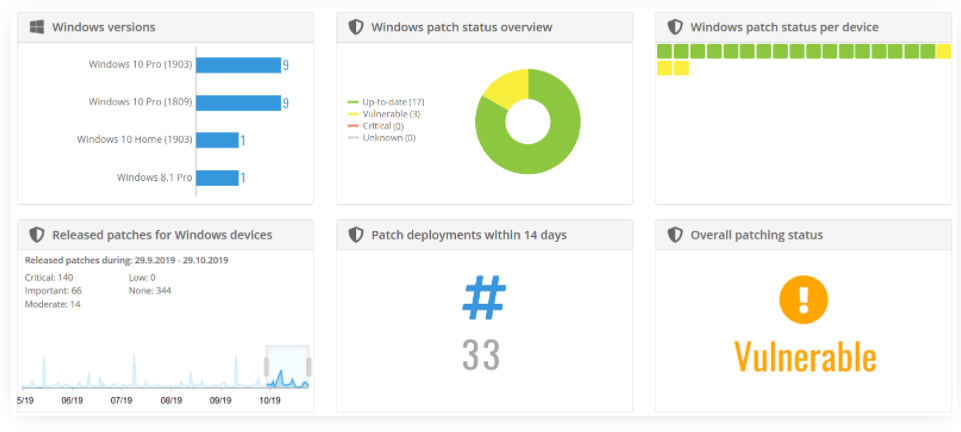The image size is (961, 432).
Task: Click left handle of the timeline range selector
Action: pos(266,367)
